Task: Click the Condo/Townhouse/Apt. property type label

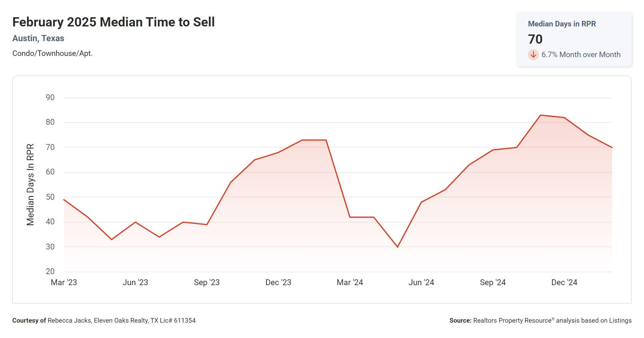Action: coord(52,53)
